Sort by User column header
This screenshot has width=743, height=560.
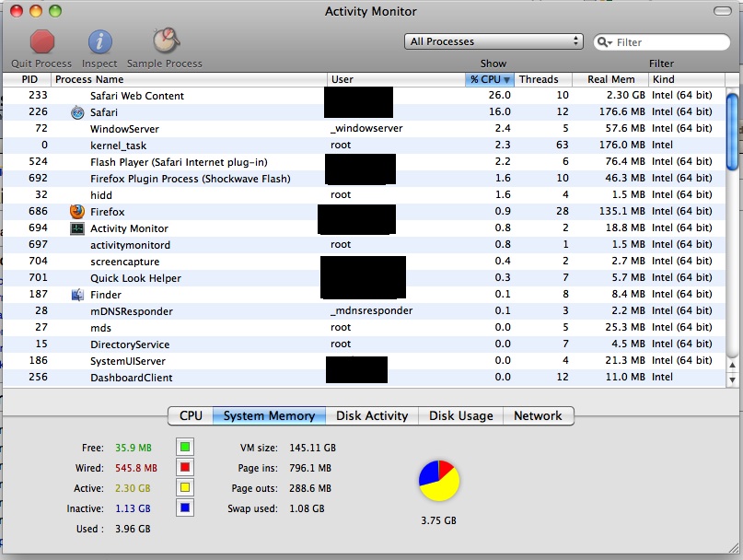point(396,79)
